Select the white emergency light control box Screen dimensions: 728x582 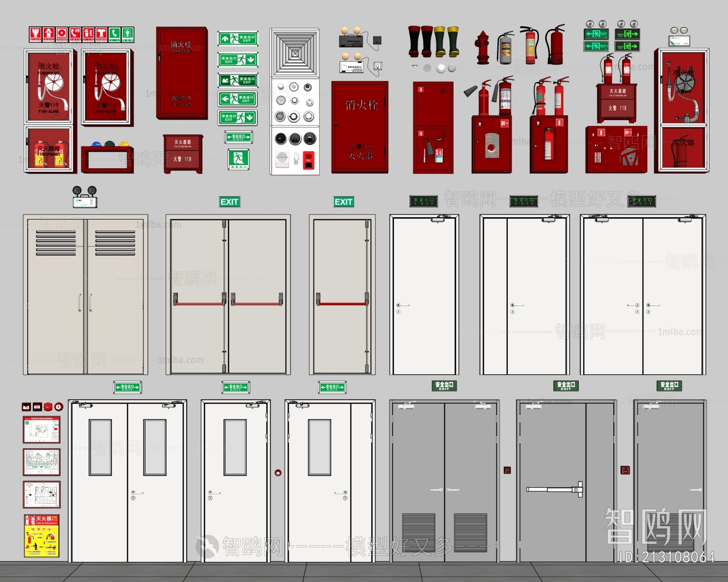pos(351,67)
